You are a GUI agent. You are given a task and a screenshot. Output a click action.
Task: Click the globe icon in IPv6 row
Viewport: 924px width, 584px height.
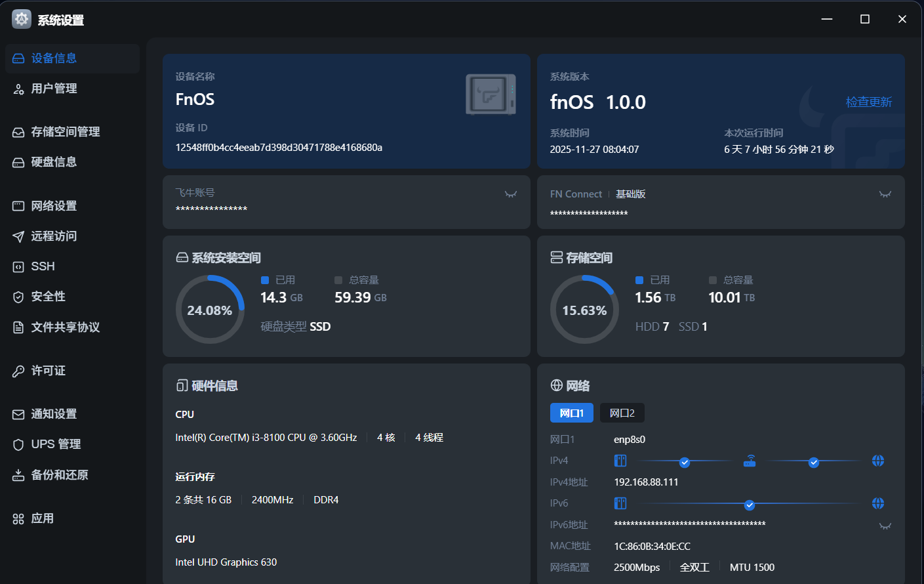point(878,503)
